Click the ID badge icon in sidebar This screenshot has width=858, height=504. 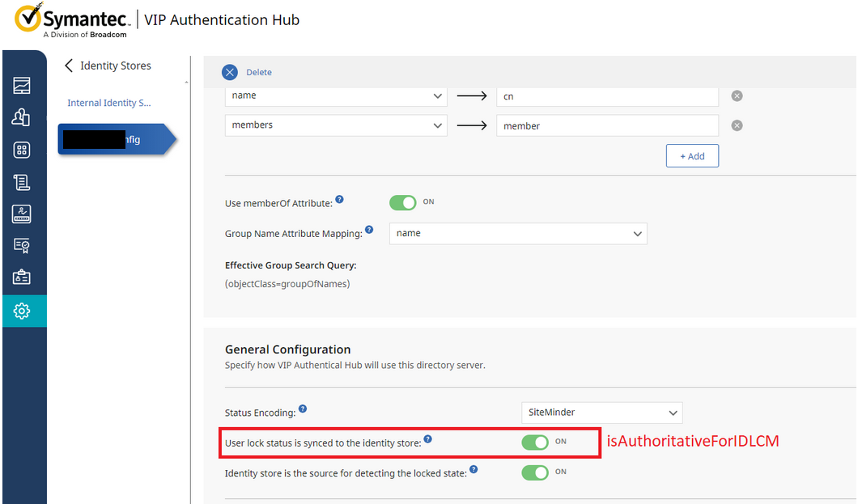click(x=22, y=277)
